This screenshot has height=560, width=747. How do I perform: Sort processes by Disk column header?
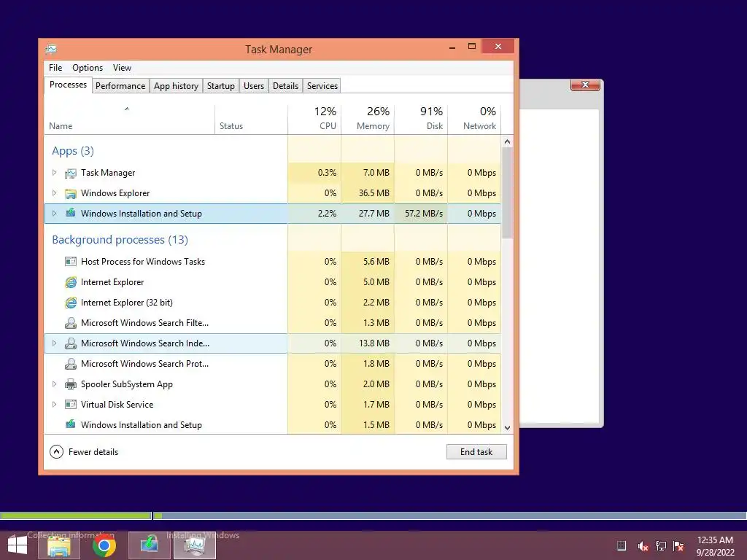tap(421, 120)
